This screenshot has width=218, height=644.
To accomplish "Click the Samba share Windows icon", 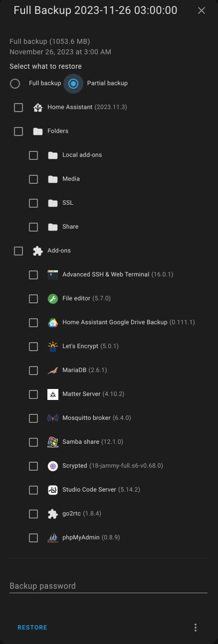I will coord(53,442).
